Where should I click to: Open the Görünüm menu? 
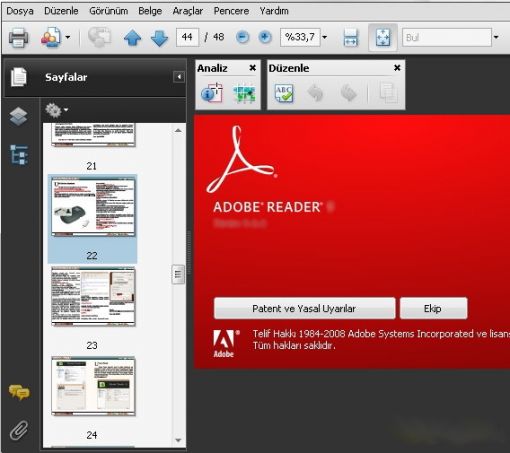click(109, 11)
